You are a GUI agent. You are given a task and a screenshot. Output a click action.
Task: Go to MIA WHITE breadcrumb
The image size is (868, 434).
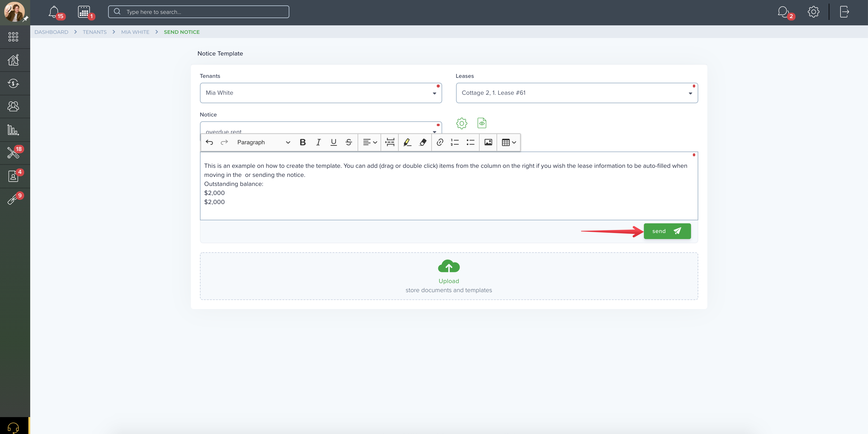[135, 32]
